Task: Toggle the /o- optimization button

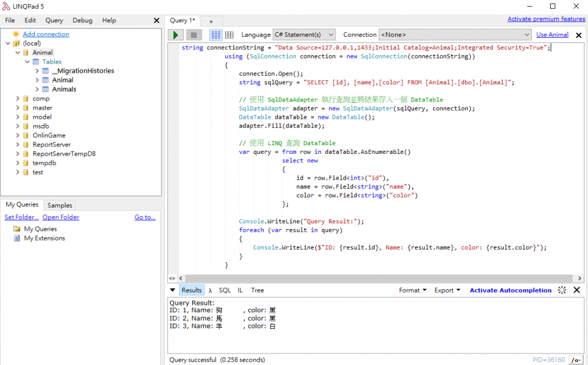Action: (x=575, y=360)
